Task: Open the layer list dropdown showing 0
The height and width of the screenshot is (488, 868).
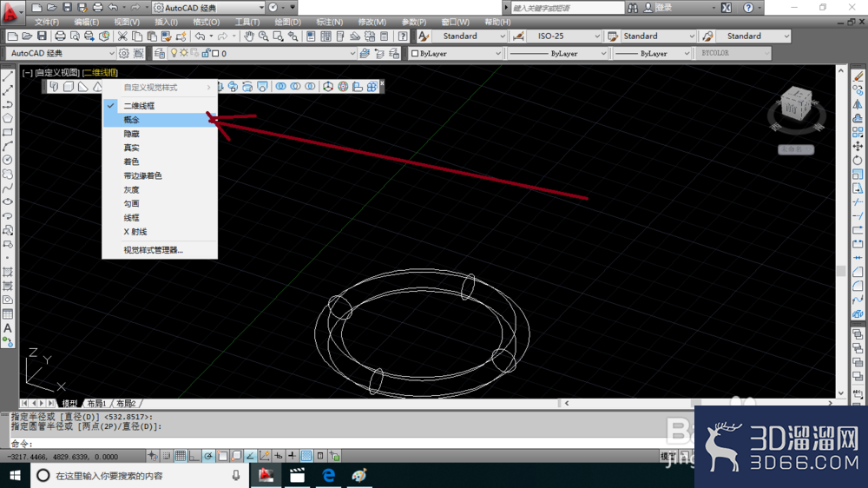Action: click(x=260, y=54)
